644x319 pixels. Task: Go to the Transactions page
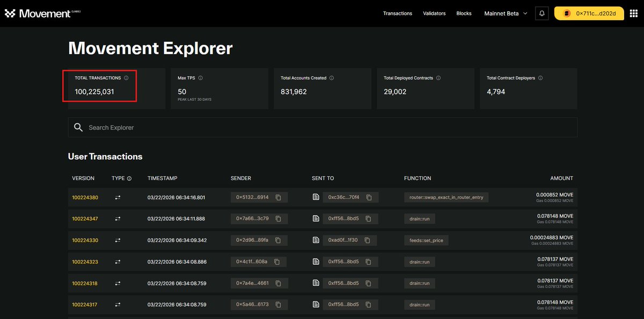[x=398, y=13]
